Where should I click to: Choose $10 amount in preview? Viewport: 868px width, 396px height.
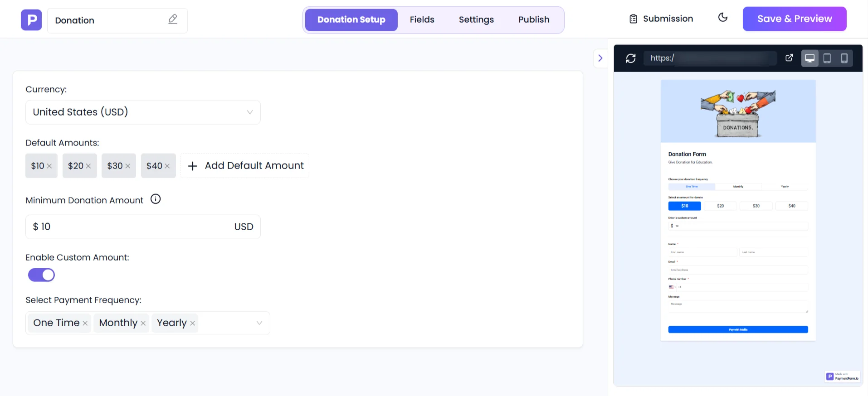[x=685, y=206]
